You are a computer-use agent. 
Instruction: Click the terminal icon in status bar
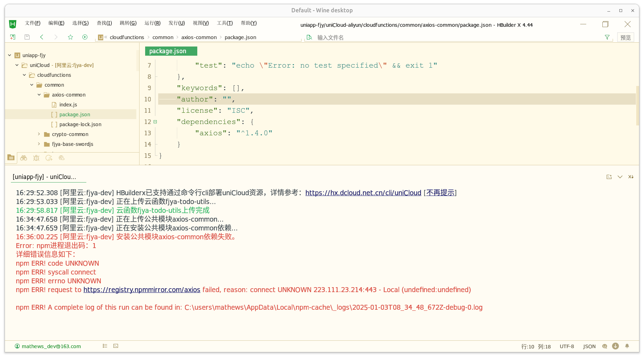[x=116, y=346]
